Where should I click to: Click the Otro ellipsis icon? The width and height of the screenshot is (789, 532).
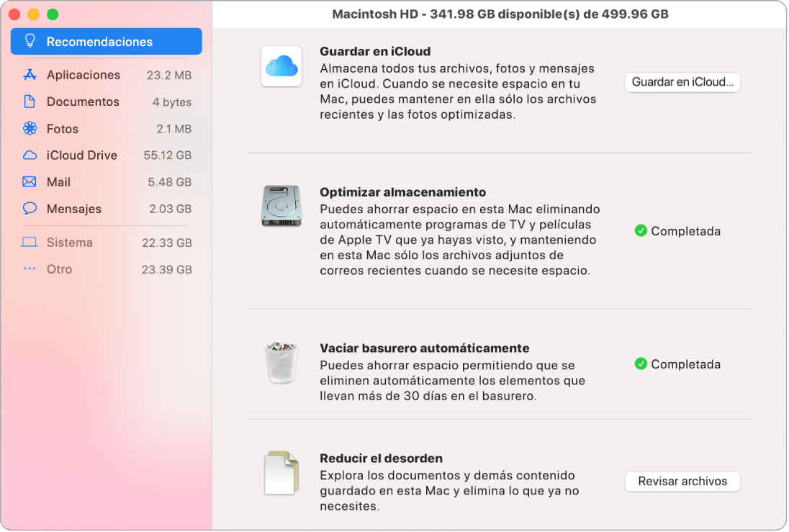pos(29,269)
